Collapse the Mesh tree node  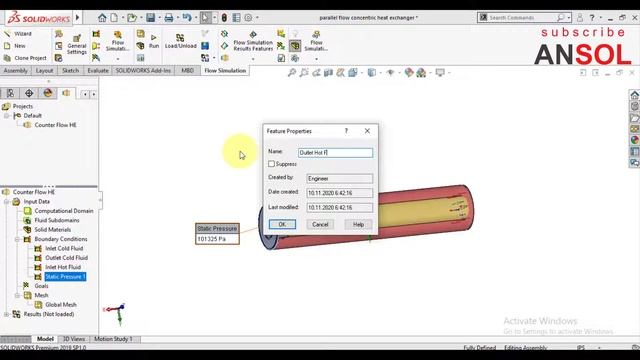click(17, 295)
